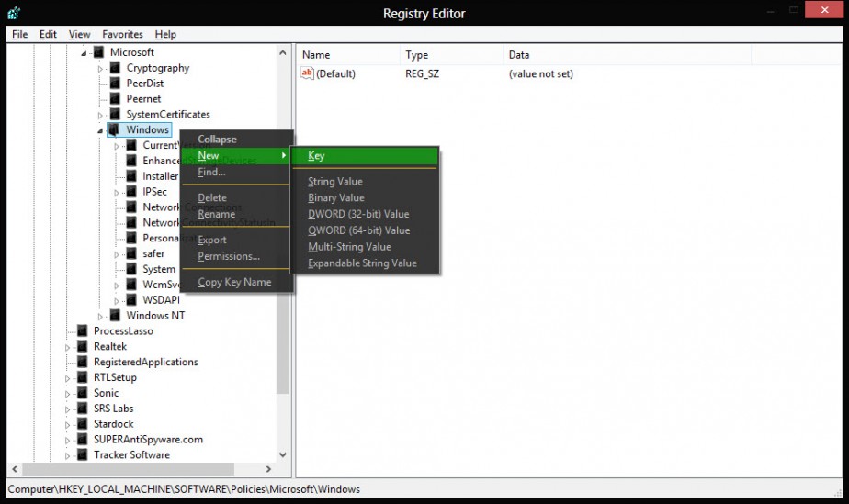Click the RegisteredApplications folder icon
The height and width of the screenshot is (504, 849).
[x=83, y=362]
